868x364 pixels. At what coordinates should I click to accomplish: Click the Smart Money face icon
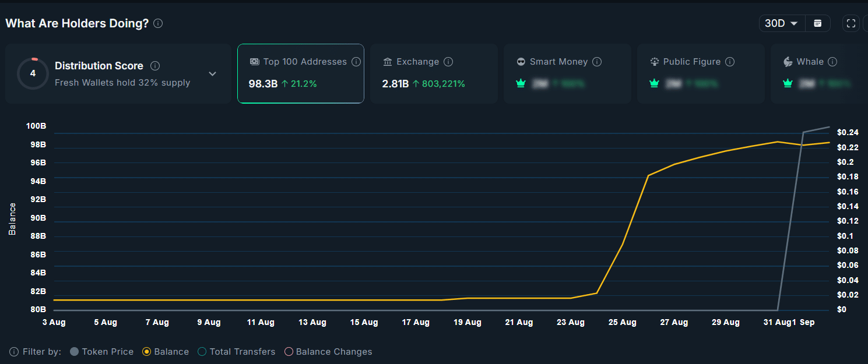point(521,62)
